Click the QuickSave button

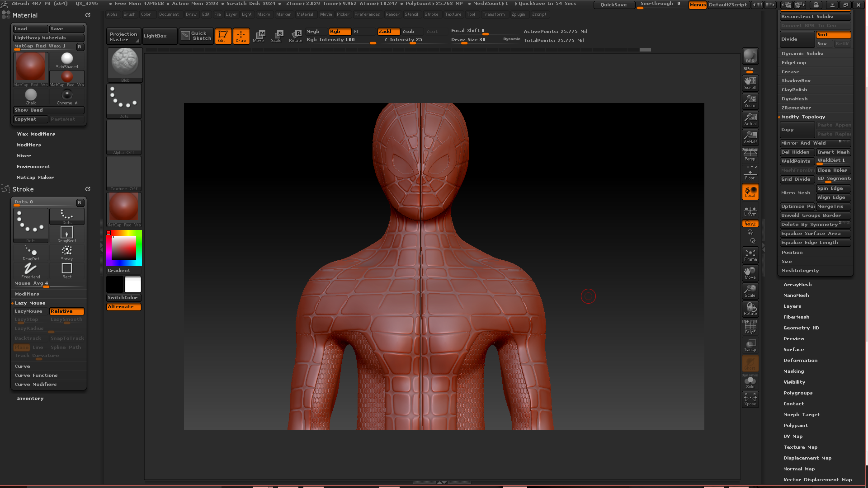(x=613, y=5)
